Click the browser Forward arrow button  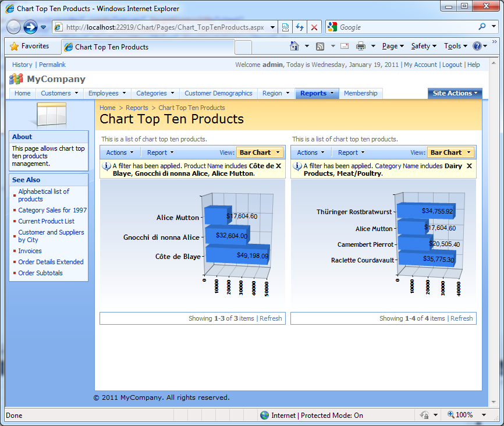click(30, 27)
